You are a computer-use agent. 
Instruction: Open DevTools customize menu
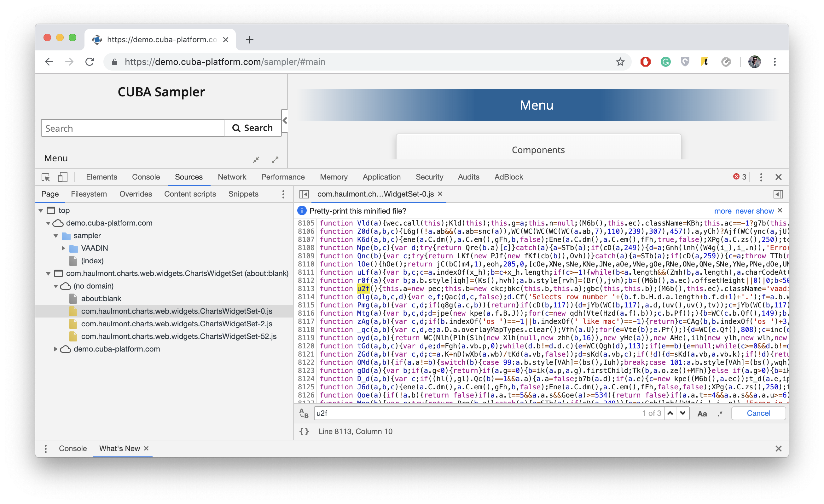point(761,177)
